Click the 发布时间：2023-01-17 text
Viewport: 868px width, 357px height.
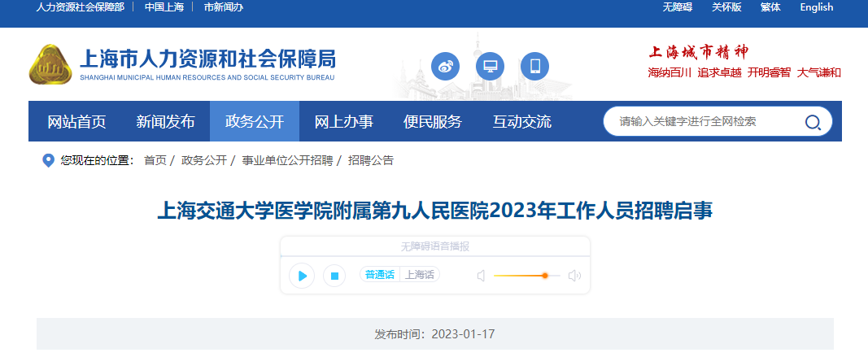434,334
